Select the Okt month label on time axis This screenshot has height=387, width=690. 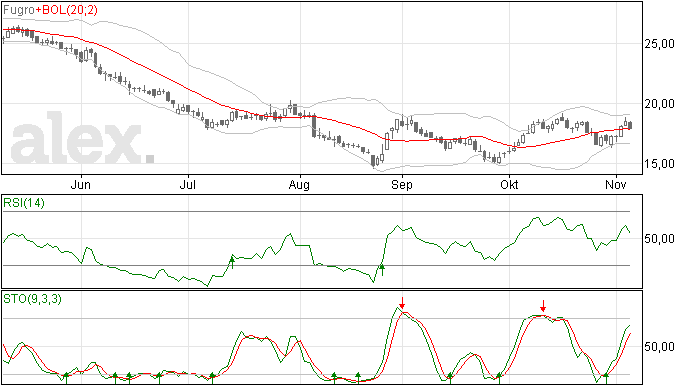(509, 184)
